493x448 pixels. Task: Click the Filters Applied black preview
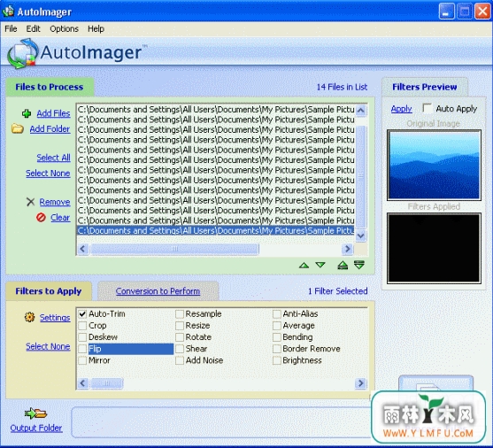pyautogui.click(x=434, y=248)
